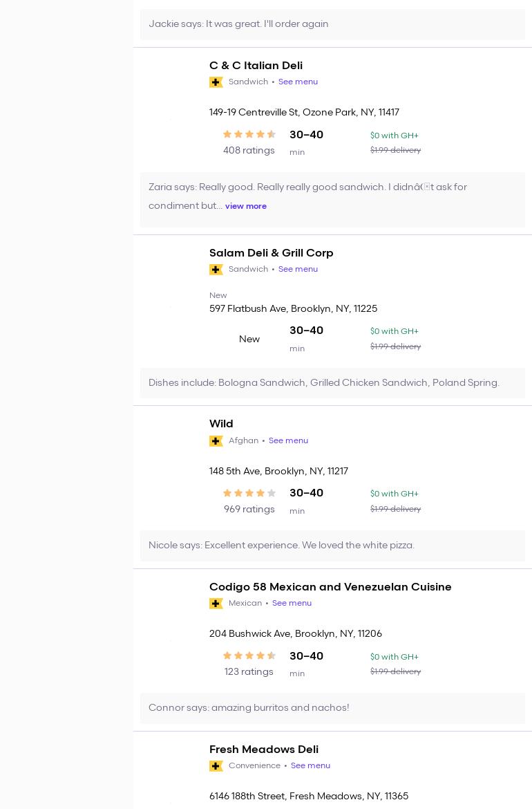Screen dimensions: 532x809
Task: Click star rating for Codigo 58 Mexican
Action: pyautogui.click(x=249, y=655)
